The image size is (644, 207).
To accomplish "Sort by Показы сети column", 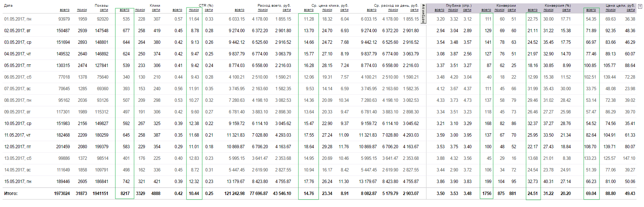I will click(x=104, y=10).
